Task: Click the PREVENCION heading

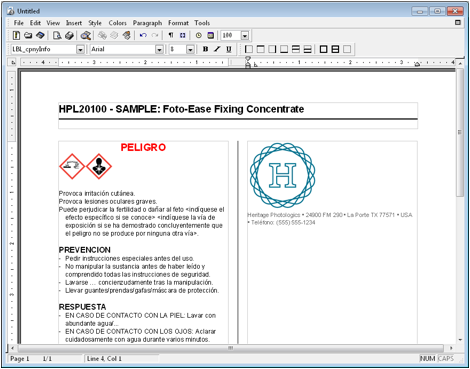Action: pos(85,250)
